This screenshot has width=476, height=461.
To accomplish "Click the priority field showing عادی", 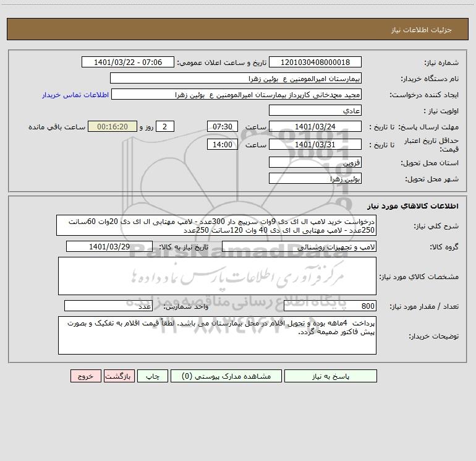I will click(315, 111).
